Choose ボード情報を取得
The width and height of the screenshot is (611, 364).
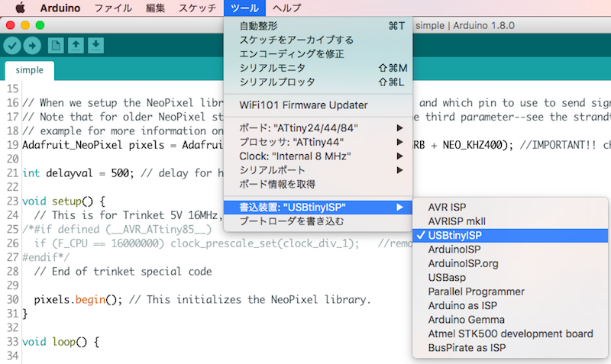point(318,184)
